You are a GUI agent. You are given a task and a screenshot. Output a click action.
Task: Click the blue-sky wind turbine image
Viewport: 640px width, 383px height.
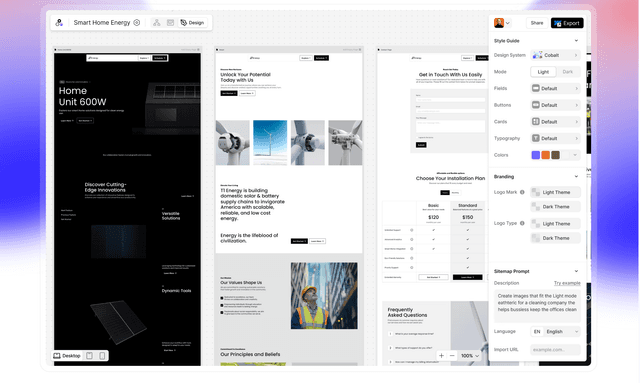270,143
